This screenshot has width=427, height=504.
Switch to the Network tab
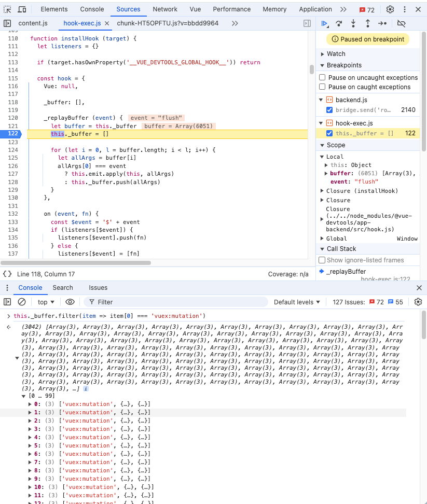(x=165, y=9)
